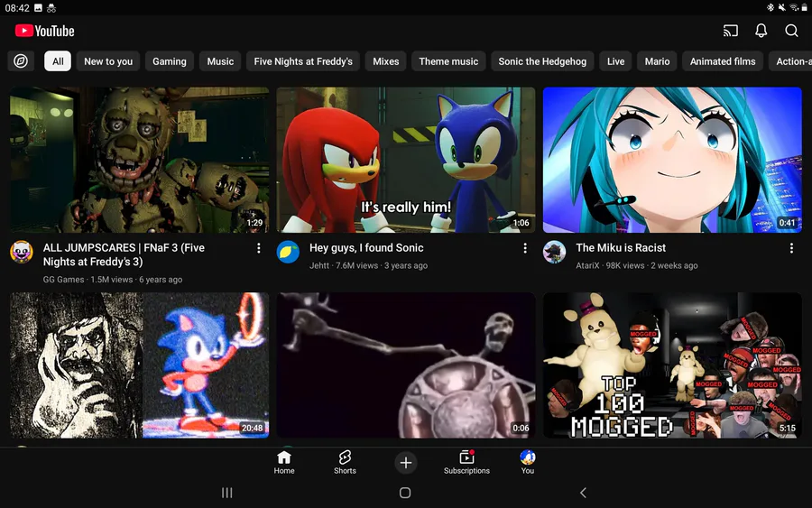Viewport: 812px width, 508px height.
Task: Open title ALL JUMPSCARES | FNaF 3
Action: 124,254
